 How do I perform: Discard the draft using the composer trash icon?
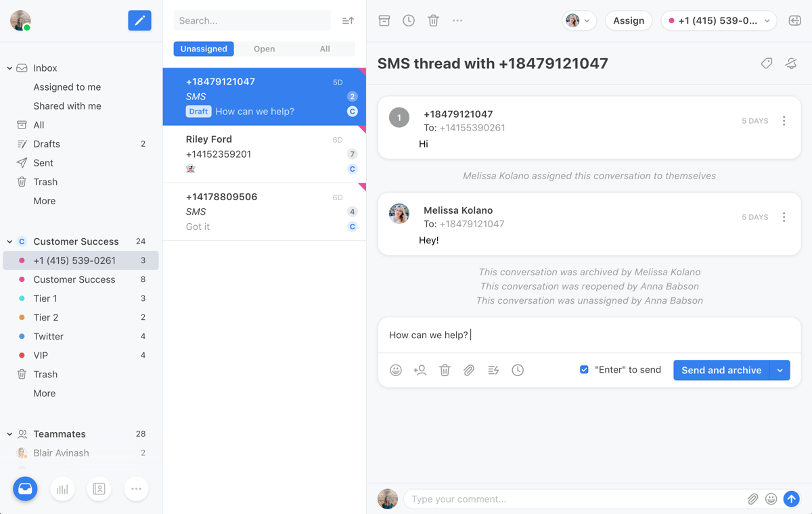tap(445, 370)
